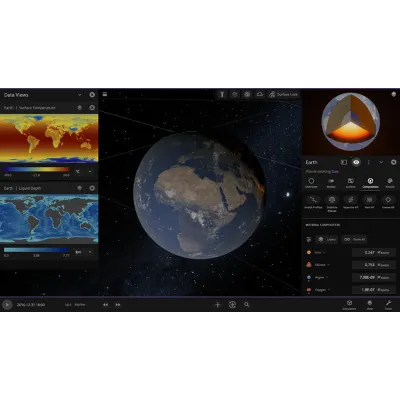
Task: Close the Surface Temperature data view
Action: (92, 108)
